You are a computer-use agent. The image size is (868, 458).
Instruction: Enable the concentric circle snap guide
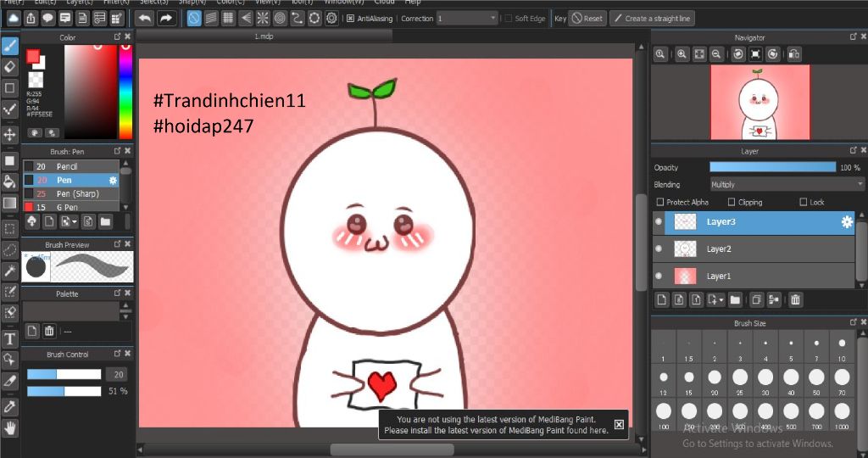point(280,19)
